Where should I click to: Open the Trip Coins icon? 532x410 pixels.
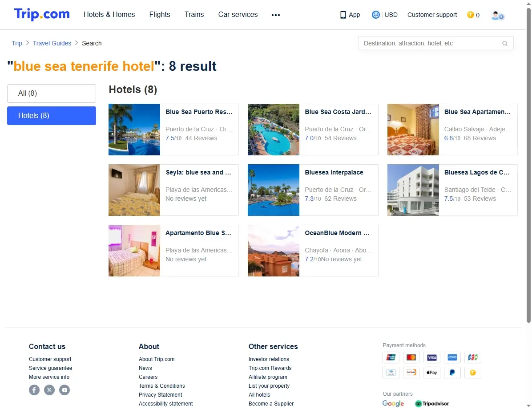pyautogui.click(x=470, y=15)
